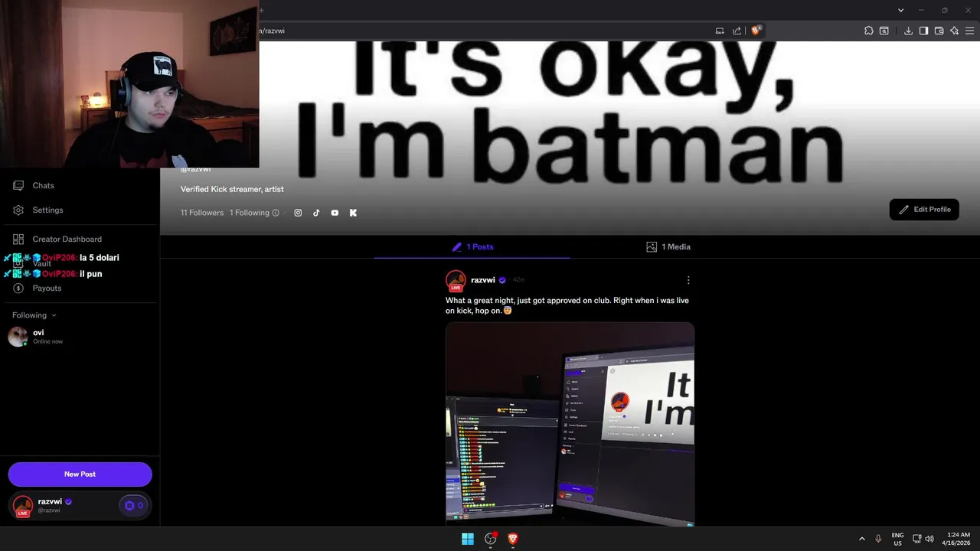The image size is (980, 551).
Task: Click the Payouts dollar icon in sidebar
Action: click(18, 288)
